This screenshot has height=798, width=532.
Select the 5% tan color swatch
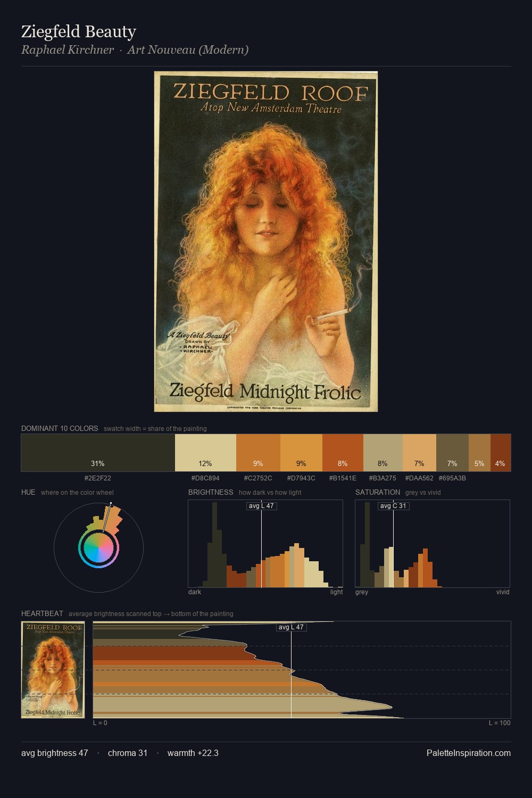[x=479, y=453]
